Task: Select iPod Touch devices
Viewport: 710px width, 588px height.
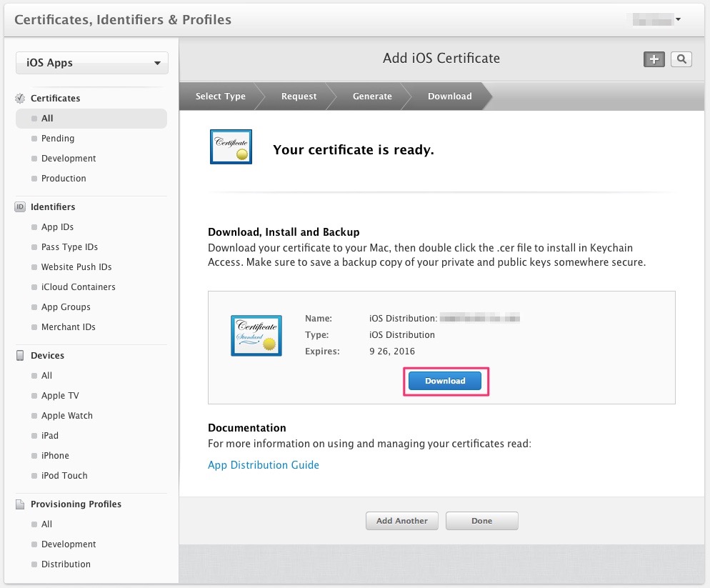Action: click(x=64, y=475)
